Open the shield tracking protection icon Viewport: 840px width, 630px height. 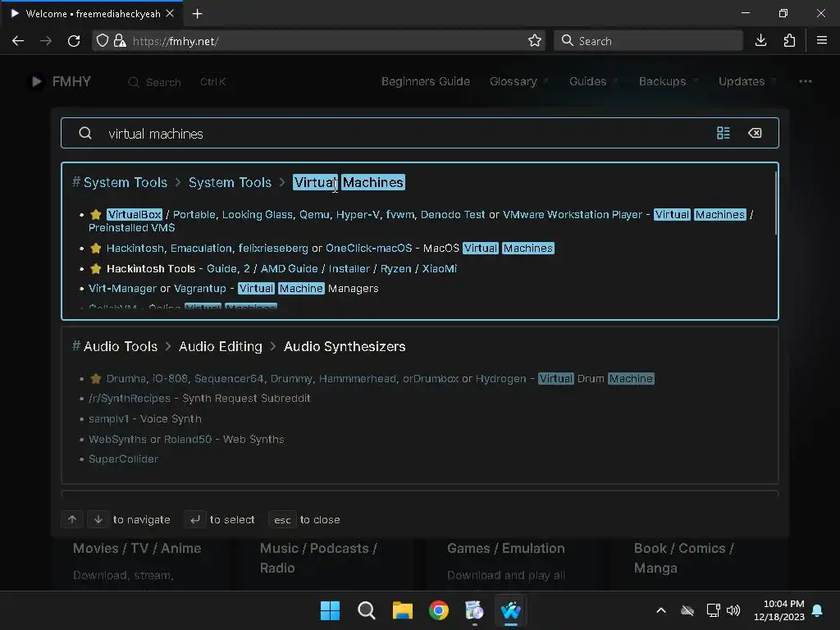pyautogui.click(x=103, y=41)
